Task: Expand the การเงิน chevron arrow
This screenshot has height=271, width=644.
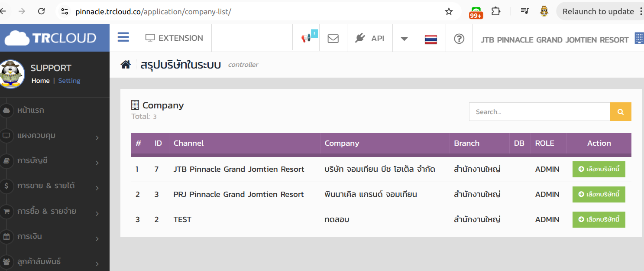Action: tap(97, 239)
